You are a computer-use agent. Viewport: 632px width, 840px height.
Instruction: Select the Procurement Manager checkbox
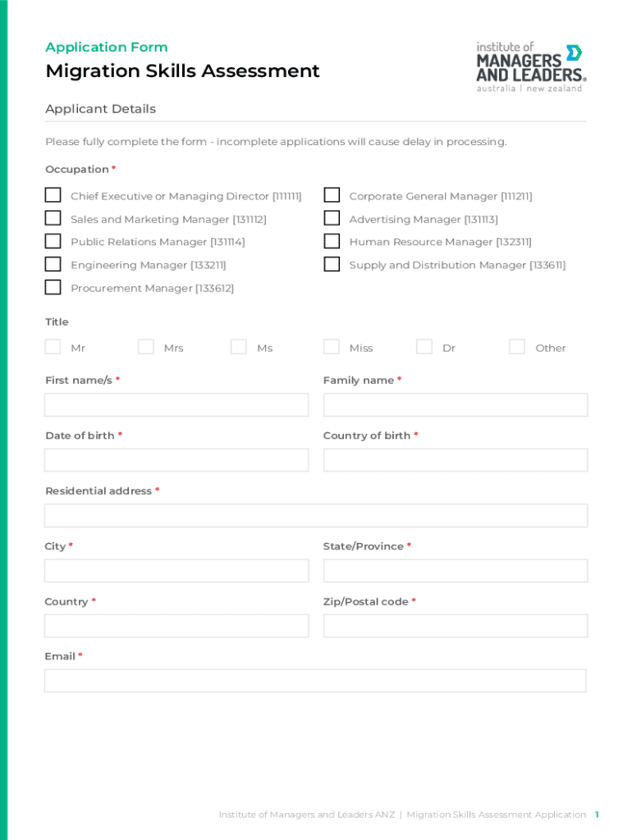53,287
